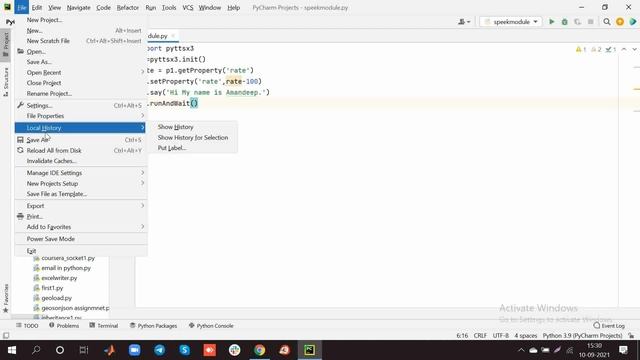Viewport: 640px width, 360px height.
Task: Choose Open... in File menu
Action: point(80,51)
